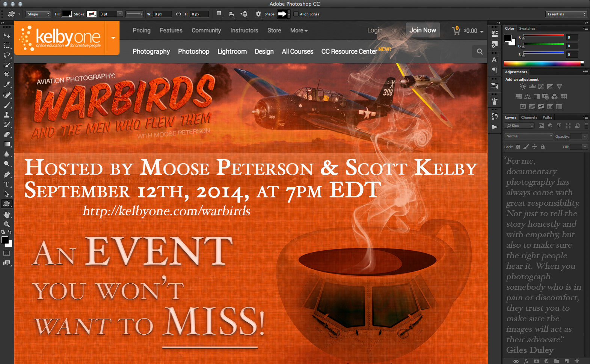Toggle type layer filter

559,126
